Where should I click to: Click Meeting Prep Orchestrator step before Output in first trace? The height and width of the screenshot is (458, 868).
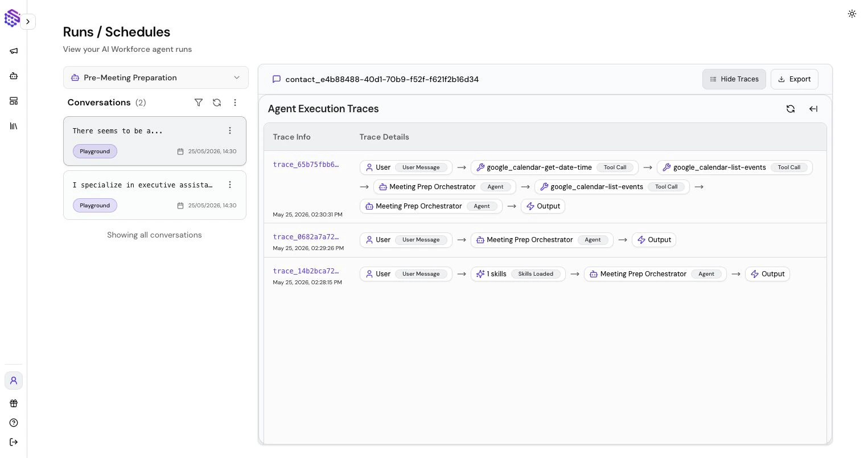pyautogui.click(x=431, y=206)
